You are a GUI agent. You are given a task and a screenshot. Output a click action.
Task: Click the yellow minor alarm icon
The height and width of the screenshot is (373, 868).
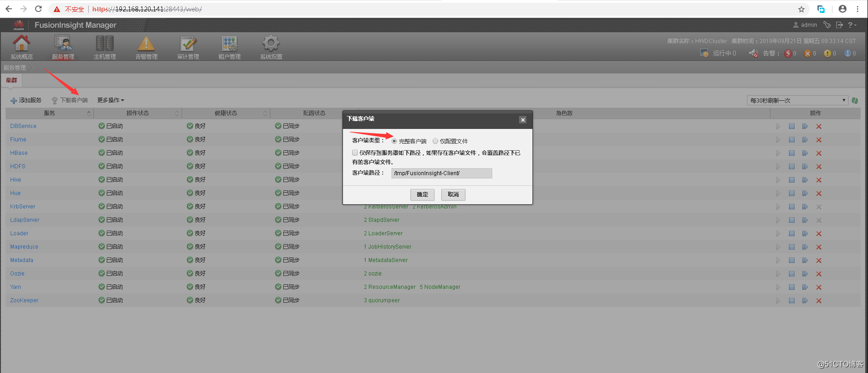click(827, 54)
